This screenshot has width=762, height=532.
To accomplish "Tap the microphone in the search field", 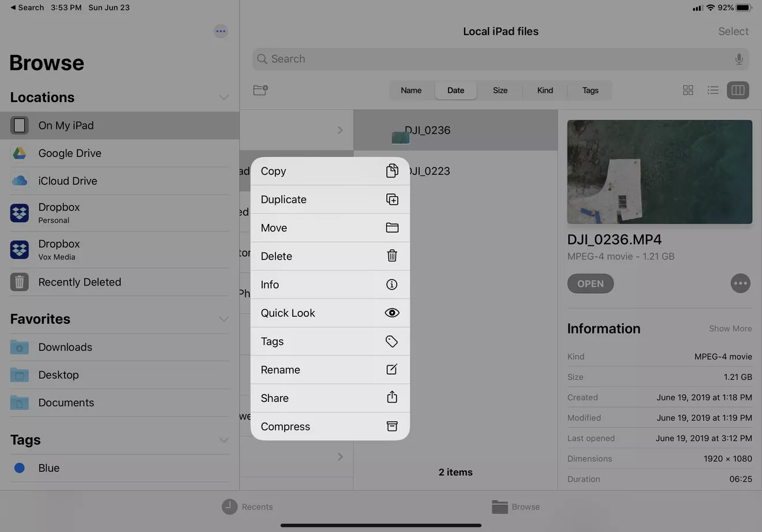I will click(738, 59).
